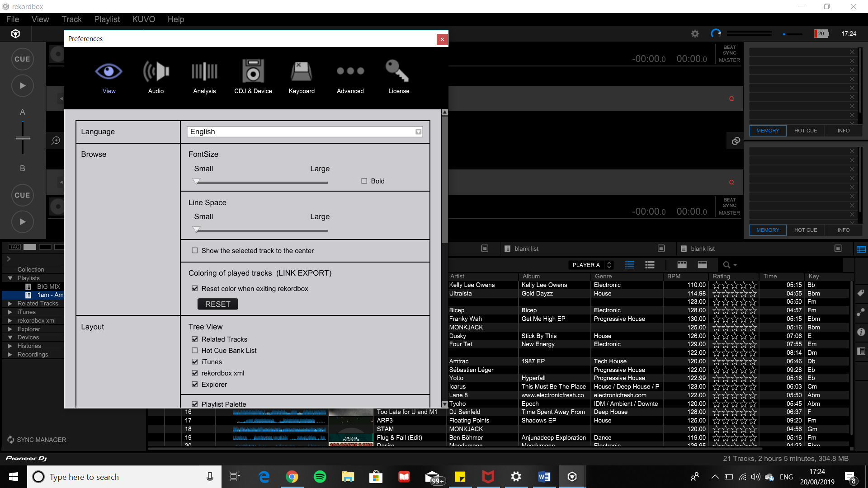This screenshot has width=868, height=488.
Task: Click the zoom magnifier icon beside deck A
Action: pos(56,141)
